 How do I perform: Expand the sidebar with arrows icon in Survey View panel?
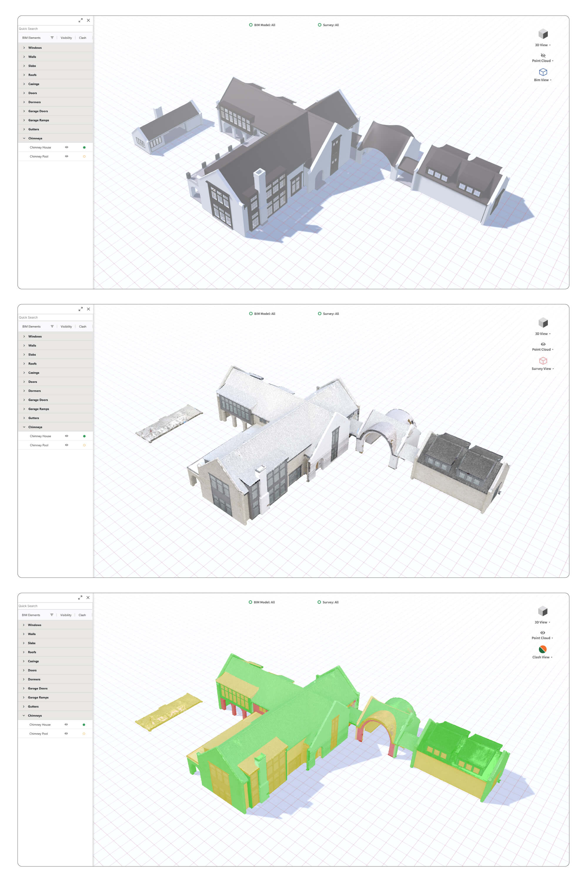[x=81, y=309]
